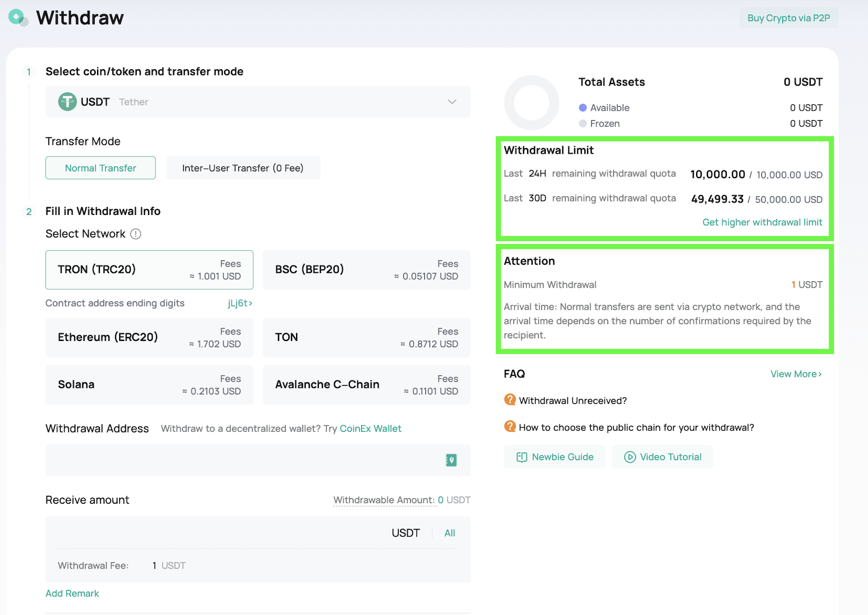The height and width of the screenshot is (615, 868).
Task: Choose the Ethereum (ERC20) network
Action: [149, 338]
